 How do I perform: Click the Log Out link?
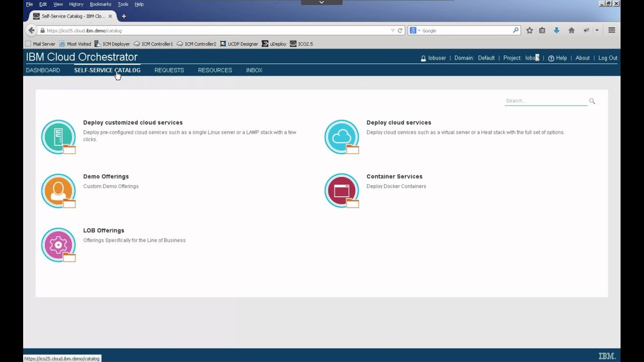pyautogui.click(x=608, y=58)
